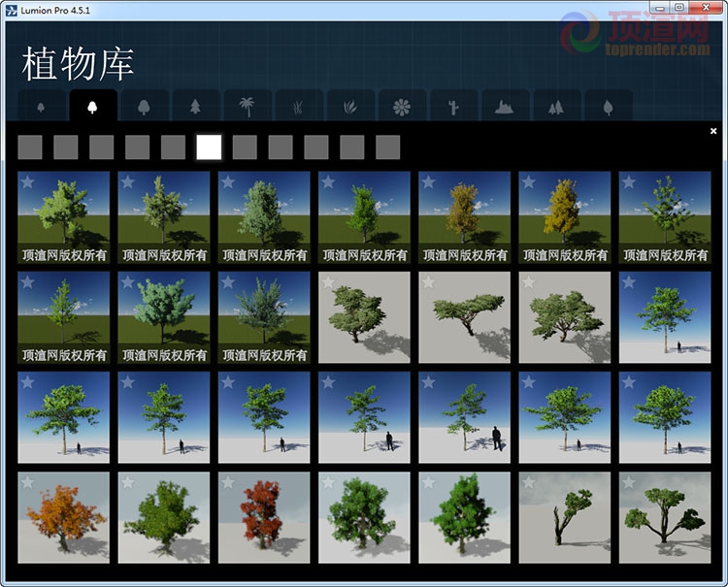The width and height of the screenshot is (728, 587).
Task: Select the blue-green tall tree in top row
Action: [264, 217]
